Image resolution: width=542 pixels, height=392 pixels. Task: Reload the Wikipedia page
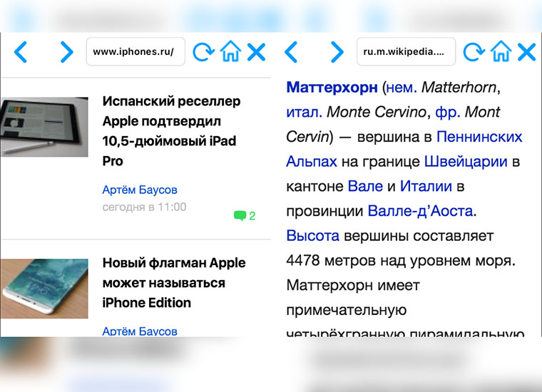click(x=474, y=51)
